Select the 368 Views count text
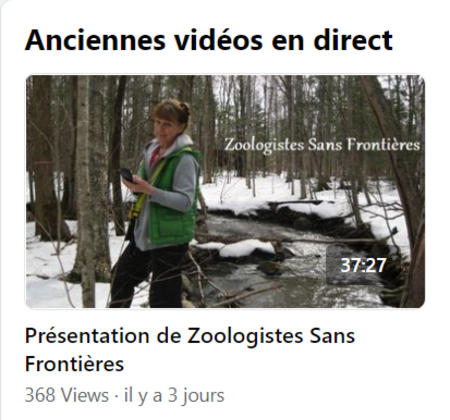Screen dimensions: 450x420 pos(67,395)
